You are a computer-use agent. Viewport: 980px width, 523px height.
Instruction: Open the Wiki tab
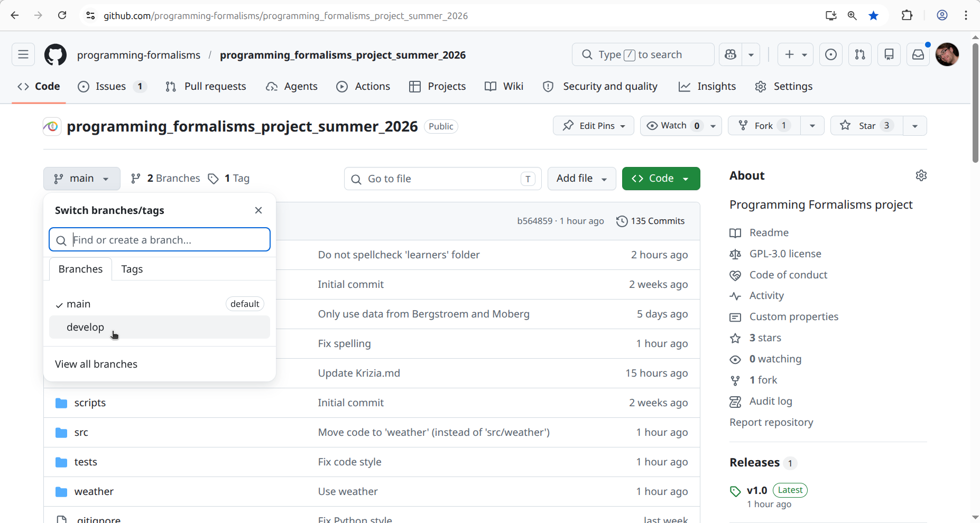tap(504, 87)
